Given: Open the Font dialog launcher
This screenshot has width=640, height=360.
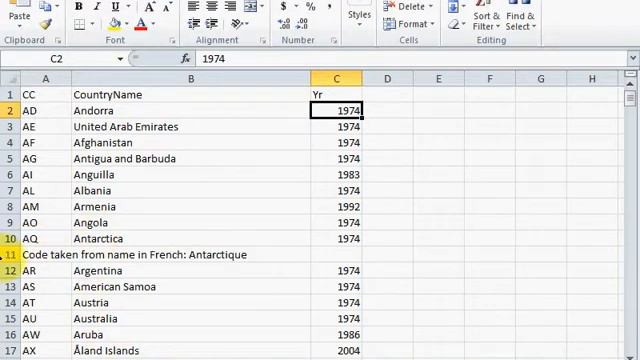Looking at the screenshot, I should [172, 40].
